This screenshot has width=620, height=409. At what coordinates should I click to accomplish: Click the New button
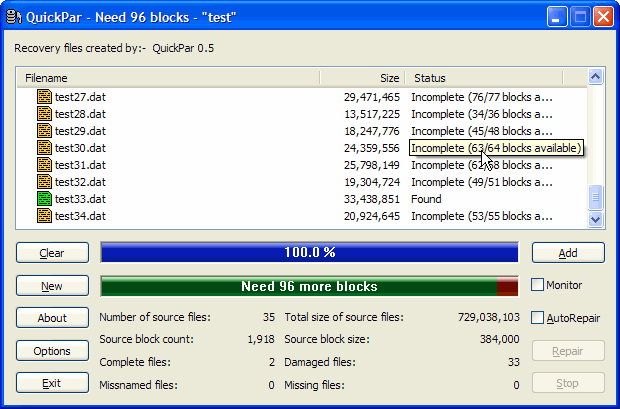pos(52,286)
